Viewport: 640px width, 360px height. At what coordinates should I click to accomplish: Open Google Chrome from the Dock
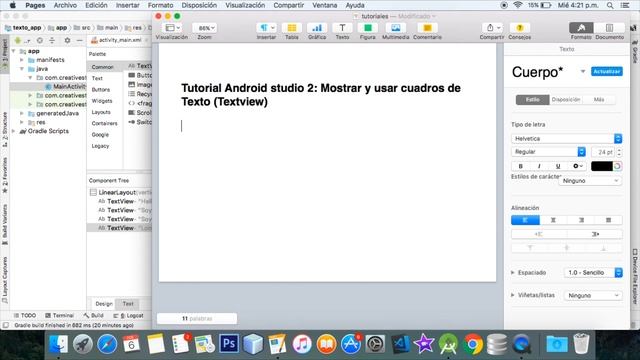473,344
